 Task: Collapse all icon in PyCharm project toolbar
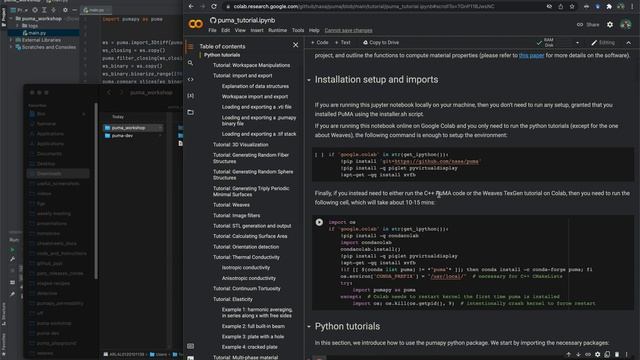(x=54, y=9)
